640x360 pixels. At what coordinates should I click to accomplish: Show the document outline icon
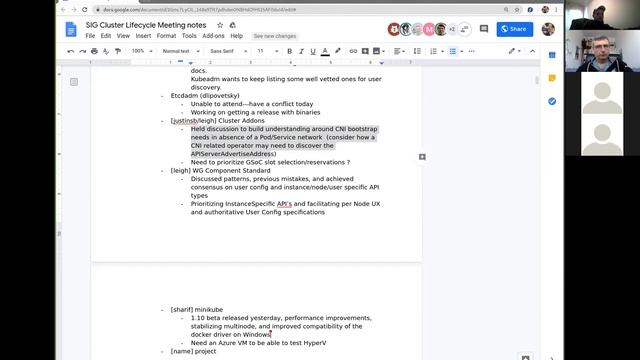click(74, 82)
